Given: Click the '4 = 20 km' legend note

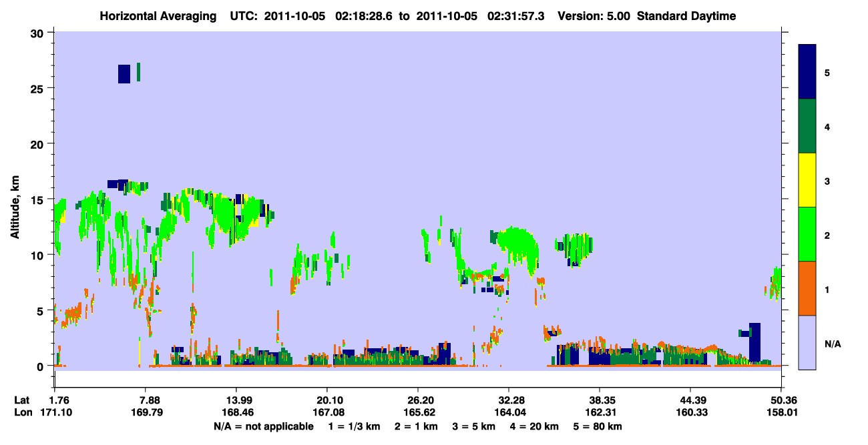Looking at the screenshot, I should (534, 426).
